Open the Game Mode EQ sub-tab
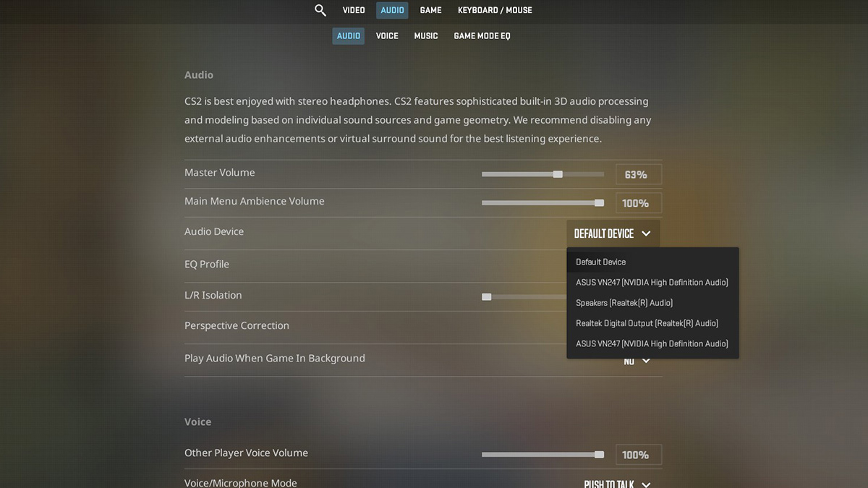The image size is (868, 488). 482,36
